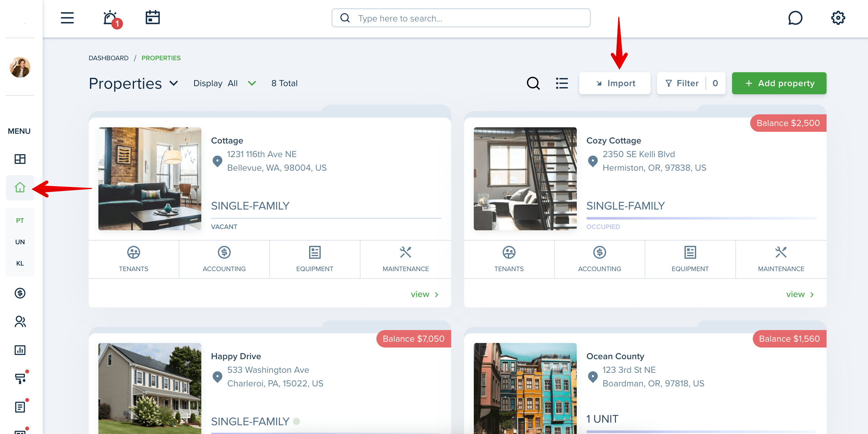868x434 pixels.
Task: Click the Happy Drive location pin icon
Action: click(217, 377)
